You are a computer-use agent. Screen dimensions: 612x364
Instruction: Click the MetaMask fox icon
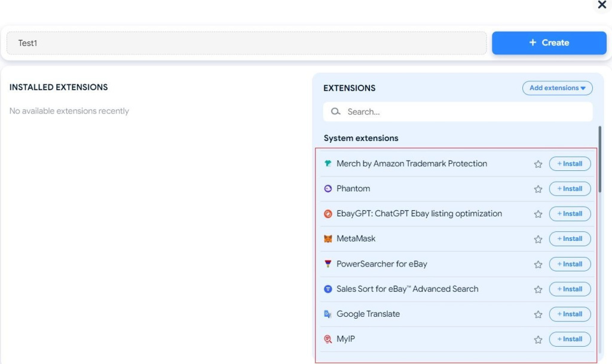[x=328, y=239]
